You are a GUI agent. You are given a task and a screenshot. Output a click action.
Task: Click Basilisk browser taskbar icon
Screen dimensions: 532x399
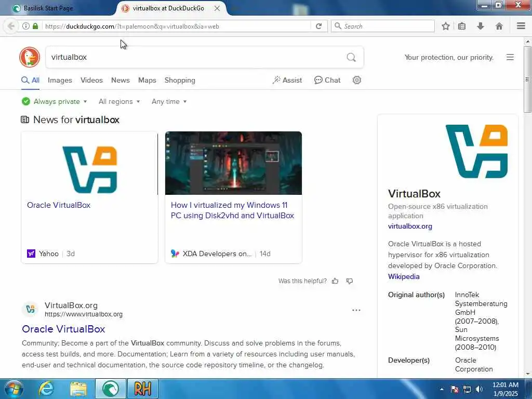(x=111, y=389)
